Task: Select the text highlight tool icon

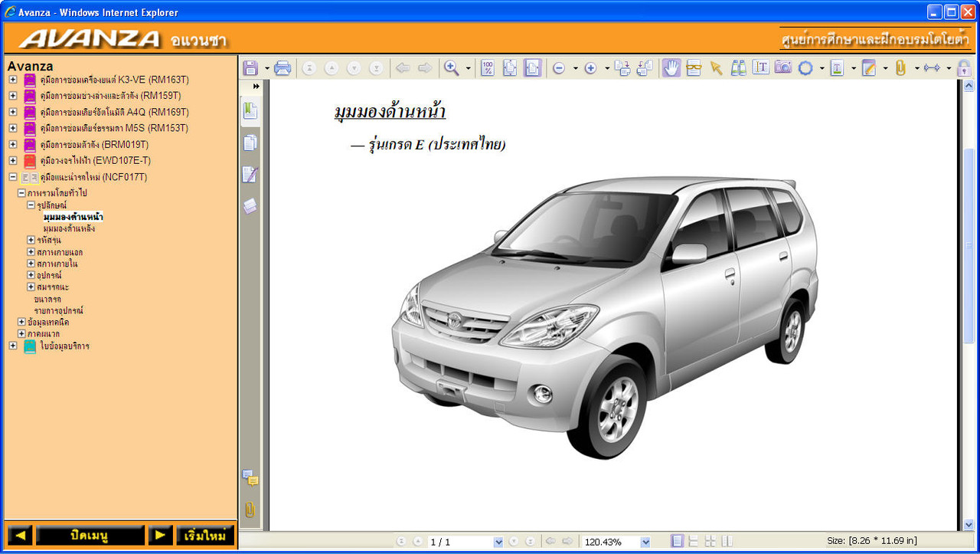Action: coord(837,68)
